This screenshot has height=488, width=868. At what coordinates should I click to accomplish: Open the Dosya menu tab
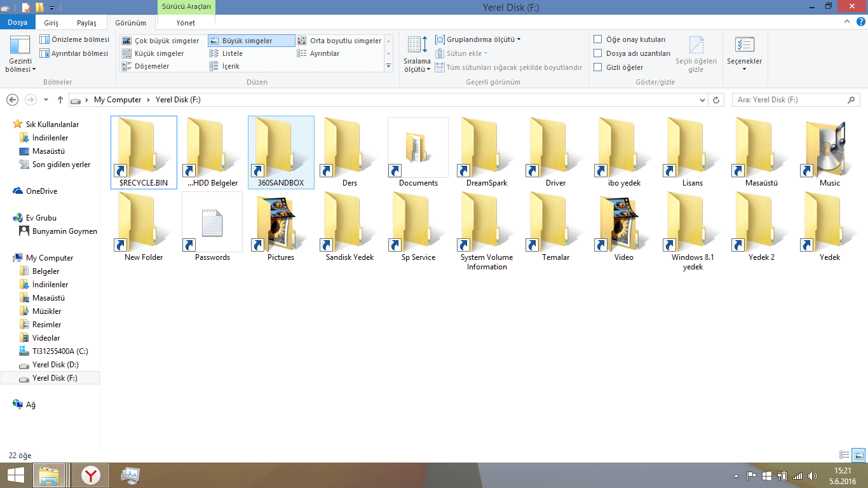point(18,23)
